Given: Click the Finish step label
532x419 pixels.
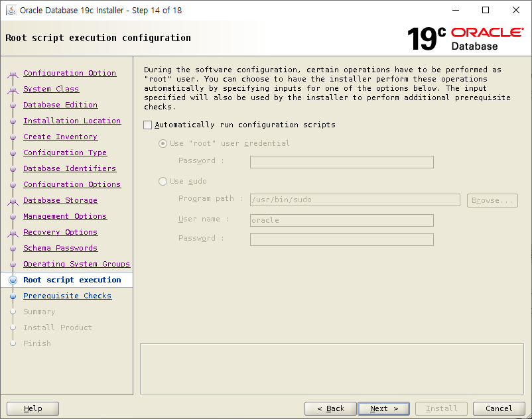Looking at the screenshot, I should pos(37,343).
